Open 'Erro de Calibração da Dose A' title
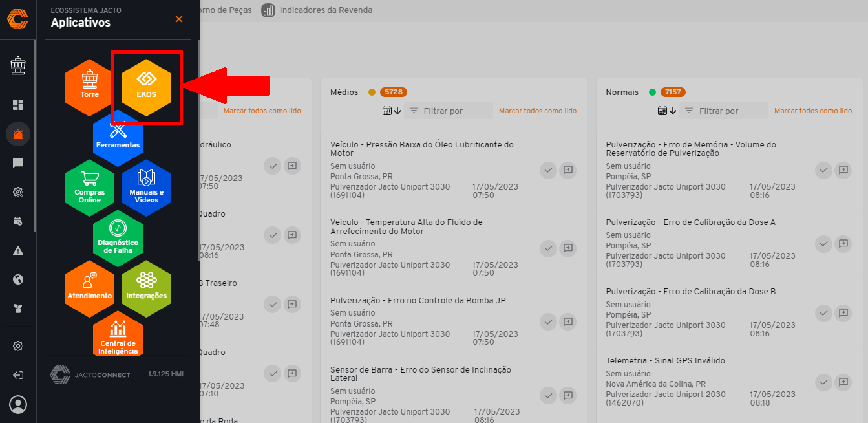The image size is (868, 423). pyautogui.click(x=691, y=222)
